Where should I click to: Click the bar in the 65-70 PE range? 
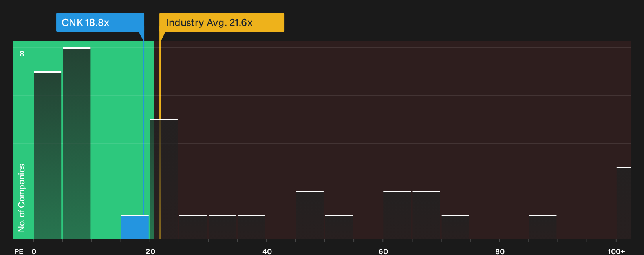(426, 215)
